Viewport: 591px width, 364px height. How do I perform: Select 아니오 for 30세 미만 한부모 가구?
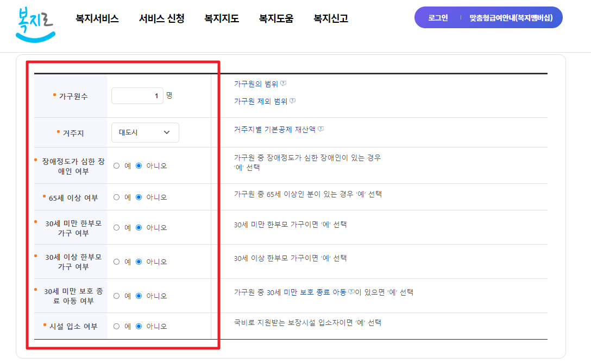coord(139,228)
